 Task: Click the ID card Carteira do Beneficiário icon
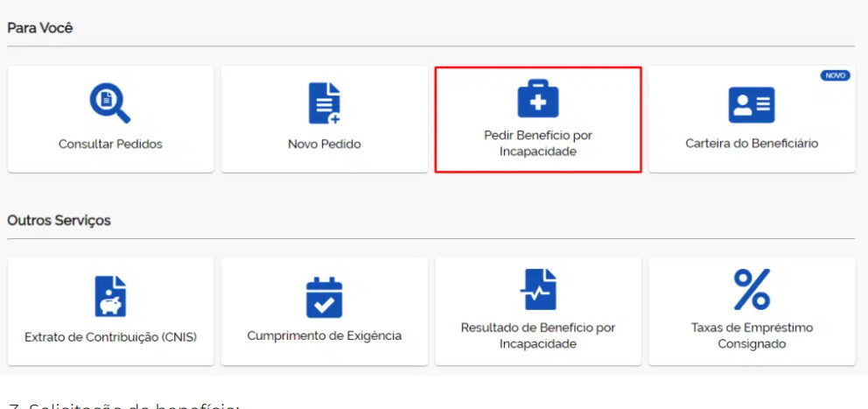coord(752,104)
